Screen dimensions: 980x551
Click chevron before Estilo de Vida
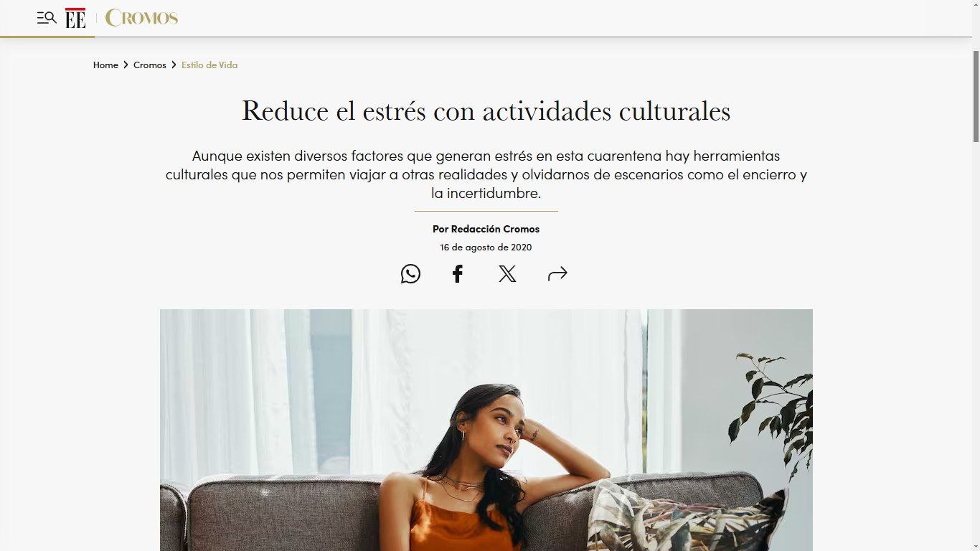click(174, 65)
